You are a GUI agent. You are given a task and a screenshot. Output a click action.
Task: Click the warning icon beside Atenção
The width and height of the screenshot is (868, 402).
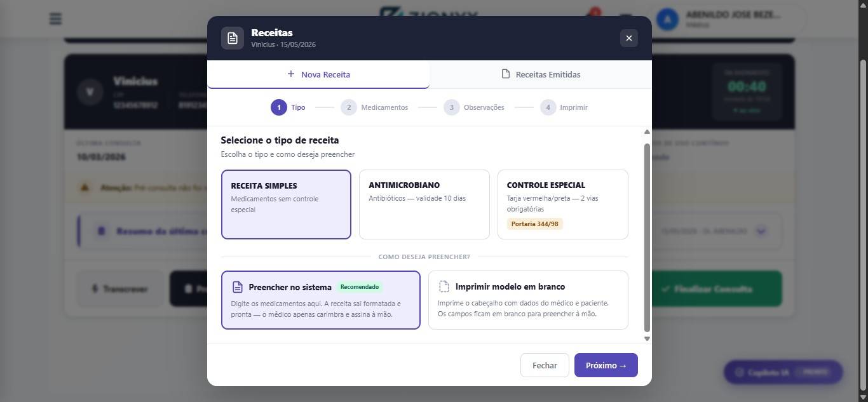85,187
